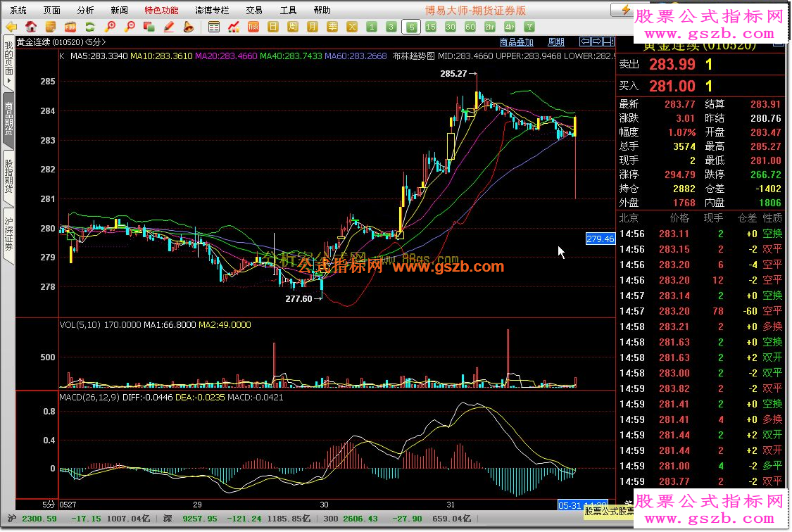Image resolution: width=792 pixels, height=532 pixels.
Task: Open the home page icon
Action: tap(31, 27)
